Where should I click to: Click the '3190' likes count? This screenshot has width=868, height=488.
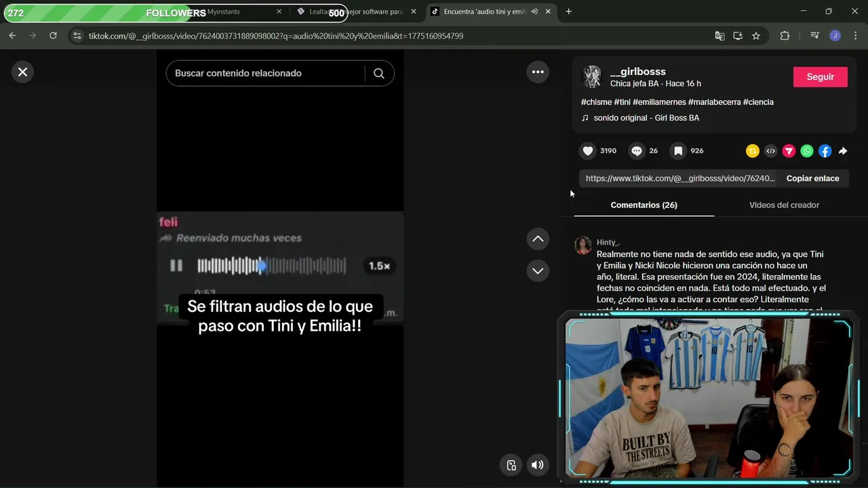coord(608,151)
